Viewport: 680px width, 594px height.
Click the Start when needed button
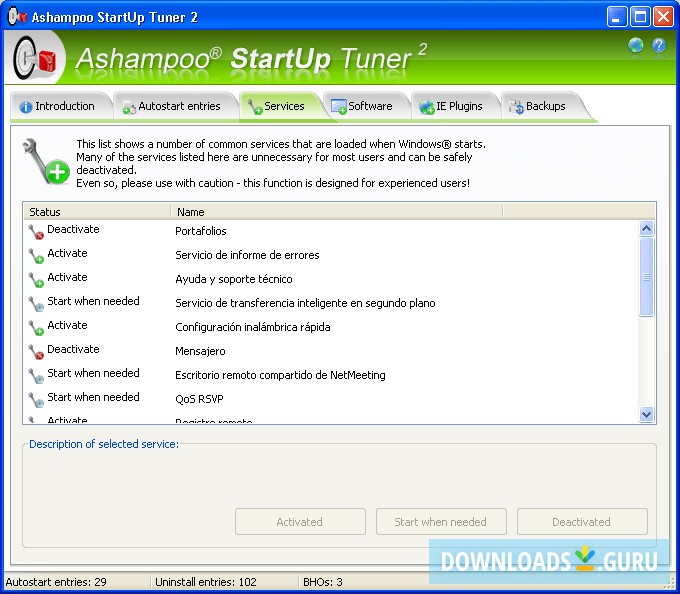[x=441, y=522]
